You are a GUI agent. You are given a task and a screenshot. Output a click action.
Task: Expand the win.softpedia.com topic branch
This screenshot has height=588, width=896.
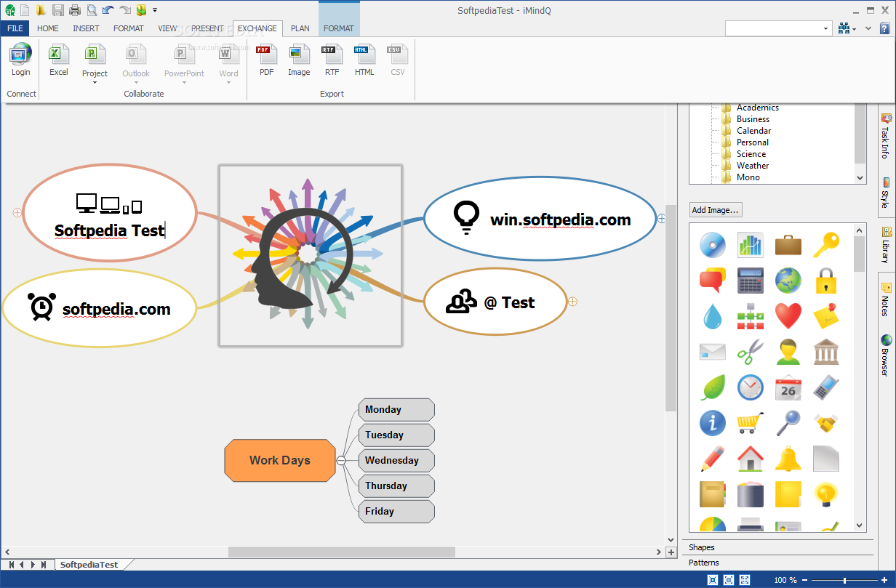click(662, 218)
